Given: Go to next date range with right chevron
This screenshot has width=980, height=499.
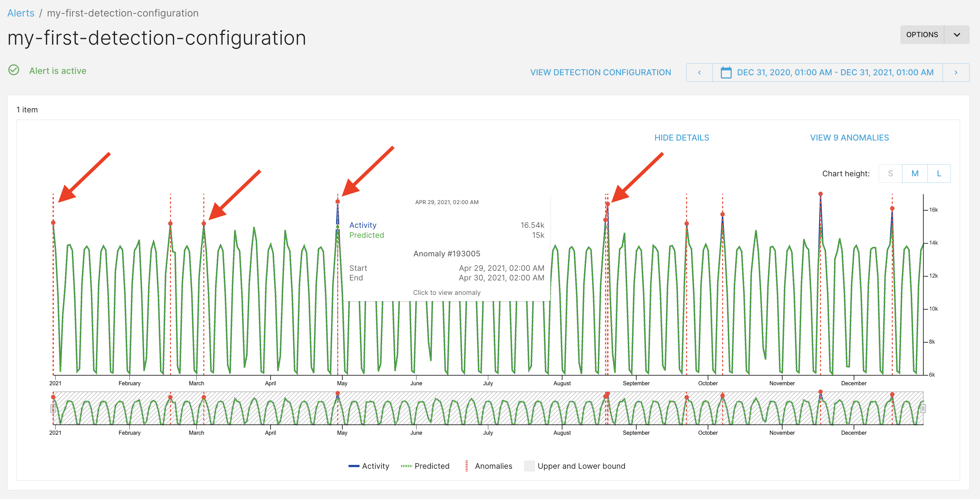Looking at the screenshot, I should (956, 72).
